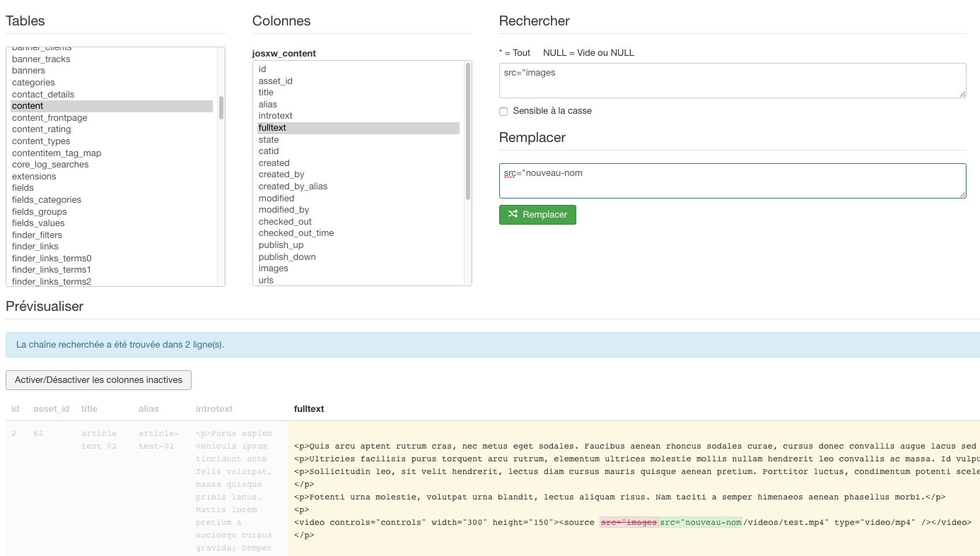Choose the id column in Colonnes list
The width and height of the screenshot is (980, 556).
point(358,69)
